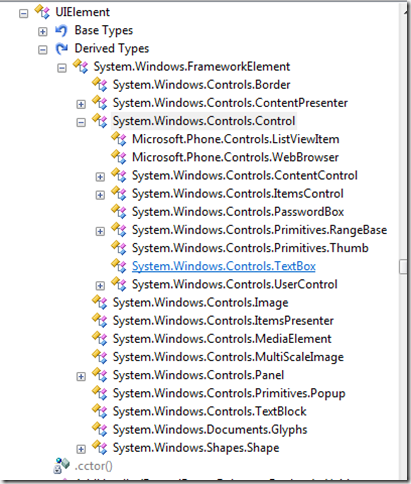Screen dimensions: 411x484
Task: Click the MultiScaleImage class icon
Action: pos(100,357)
